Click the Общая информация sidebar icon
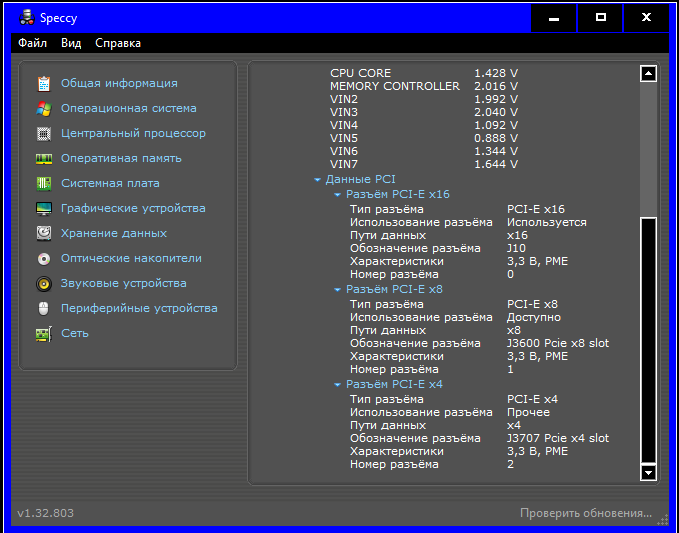This screenshot has height=533, width=679. coord(44,84)
